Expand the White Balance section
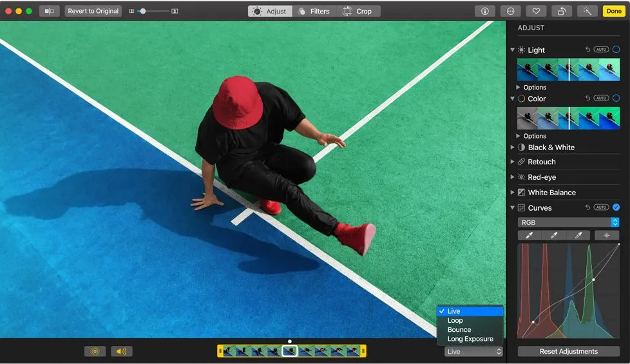Screen dimensions: 630x364 tap(513, 193)
